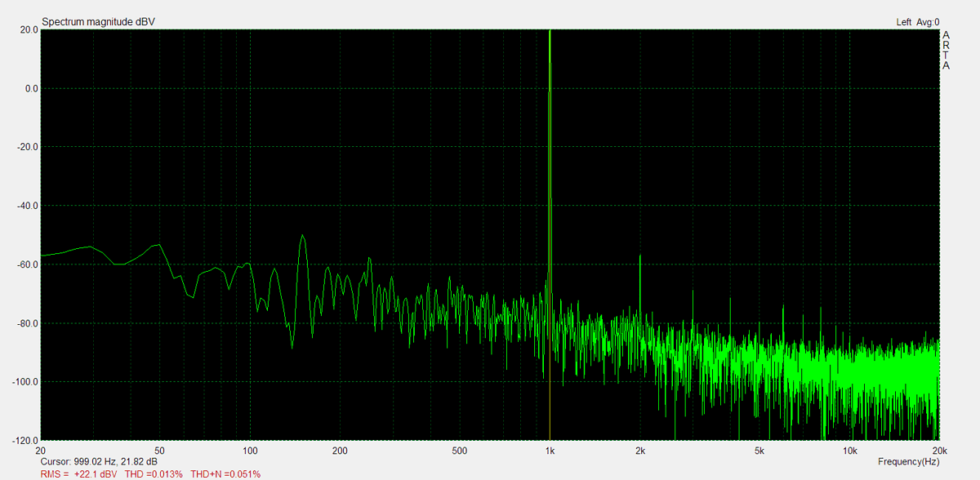Click the 100 tick label on the frequency axis
This screenshot has height=480, width=980.
point(251,451)
